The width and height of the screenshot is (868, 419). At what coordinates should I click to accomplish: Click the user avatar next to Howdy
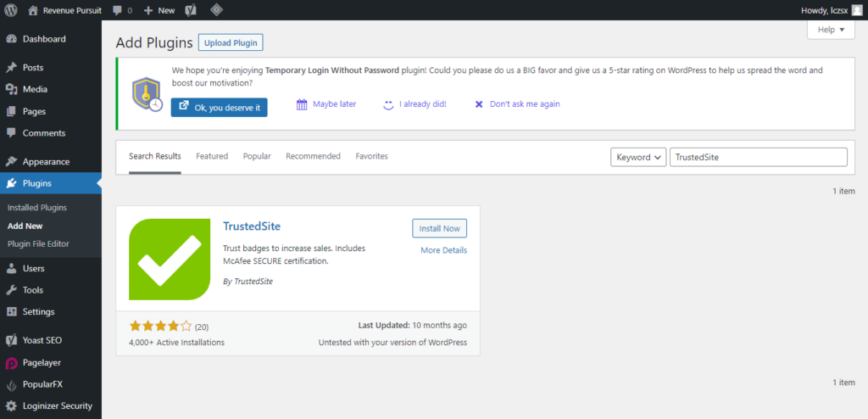coord(857,10)
